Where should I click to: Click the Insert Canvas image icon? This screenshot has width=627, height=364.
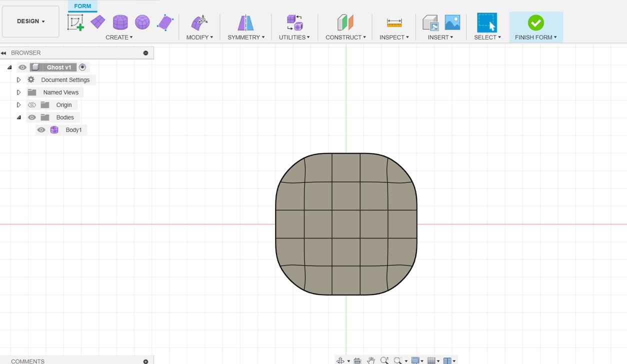click(x=452, y=22)
